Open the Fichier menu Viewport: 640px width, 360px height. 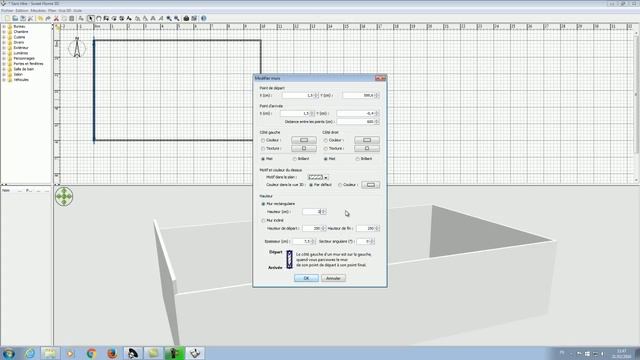click(7, 11)
